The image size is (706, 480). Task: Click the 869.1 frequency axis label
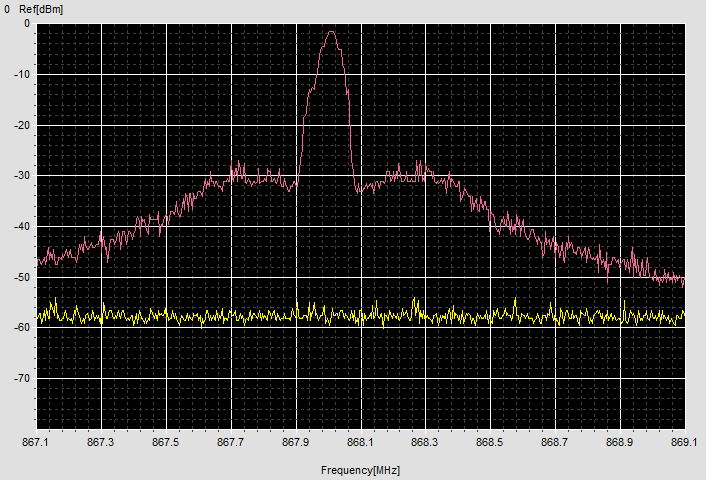(x=684, y=443)
